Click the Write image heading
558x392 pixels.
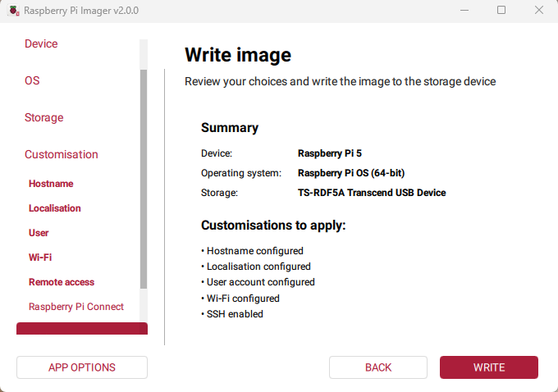point(238,55)
